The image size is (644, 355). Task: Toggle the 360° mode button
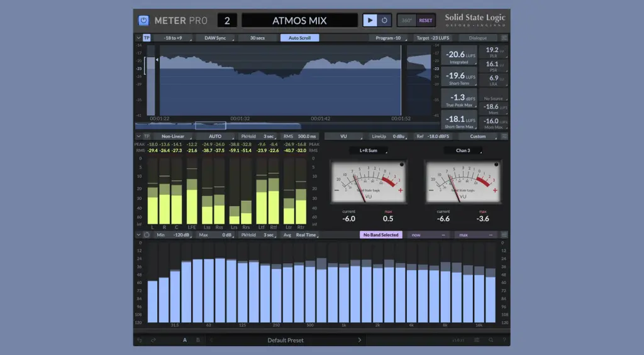click(x=407, y=20)
